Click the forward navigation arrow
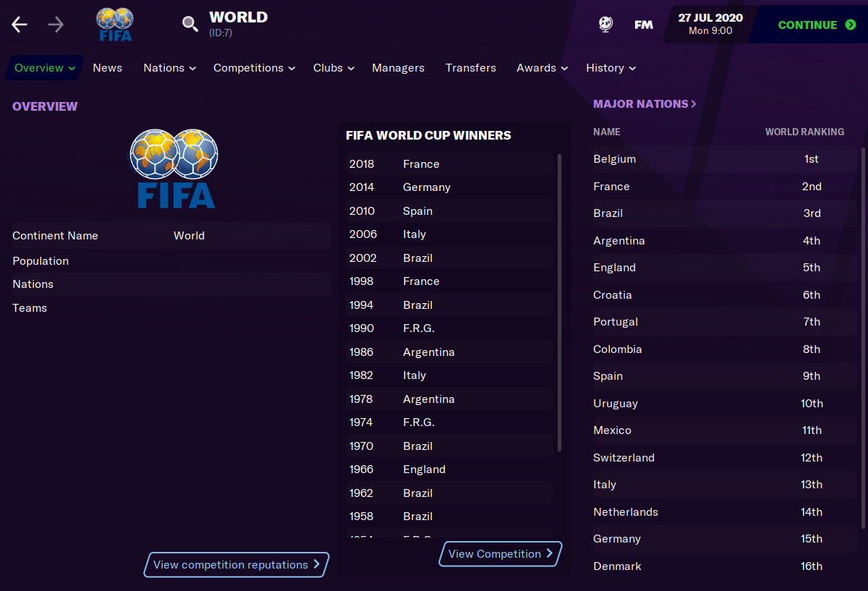The image size is (868, 591). pyautogui.click(x=55, y=24)
